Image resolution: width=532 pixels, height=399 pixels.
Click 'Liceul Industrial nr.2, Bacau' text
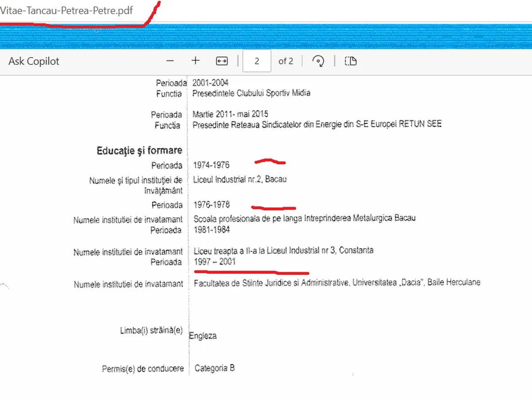click(240, 180)
